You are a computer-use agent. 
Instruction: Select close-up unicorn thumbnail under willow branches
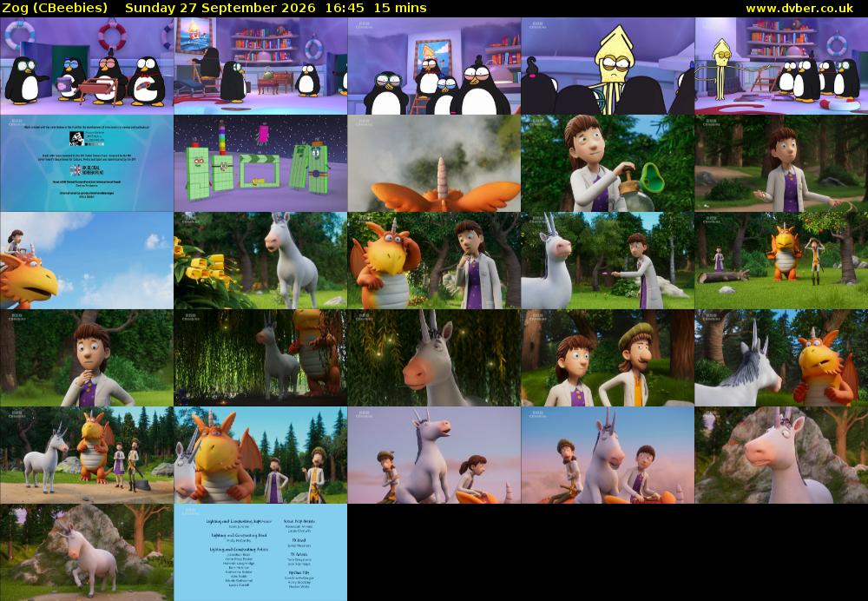[434, 358]
